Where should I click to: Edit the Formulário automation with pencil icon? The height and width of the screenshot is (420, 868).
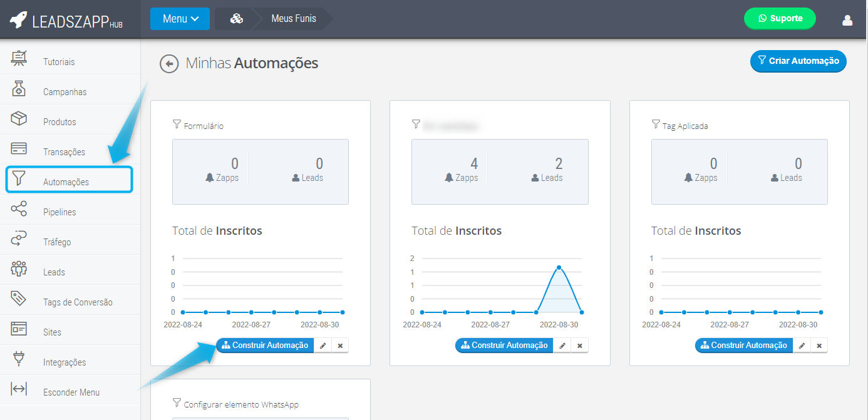323,346
